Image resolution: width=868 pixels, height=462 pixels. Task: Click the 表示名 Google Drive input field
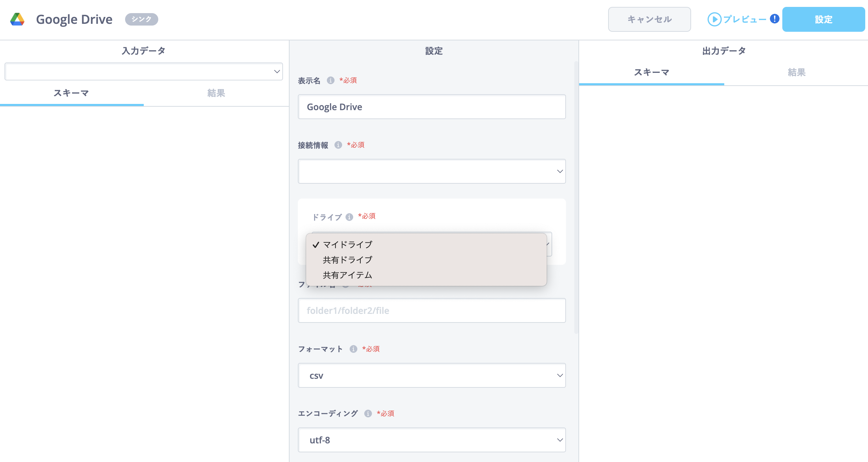[432, 107]
